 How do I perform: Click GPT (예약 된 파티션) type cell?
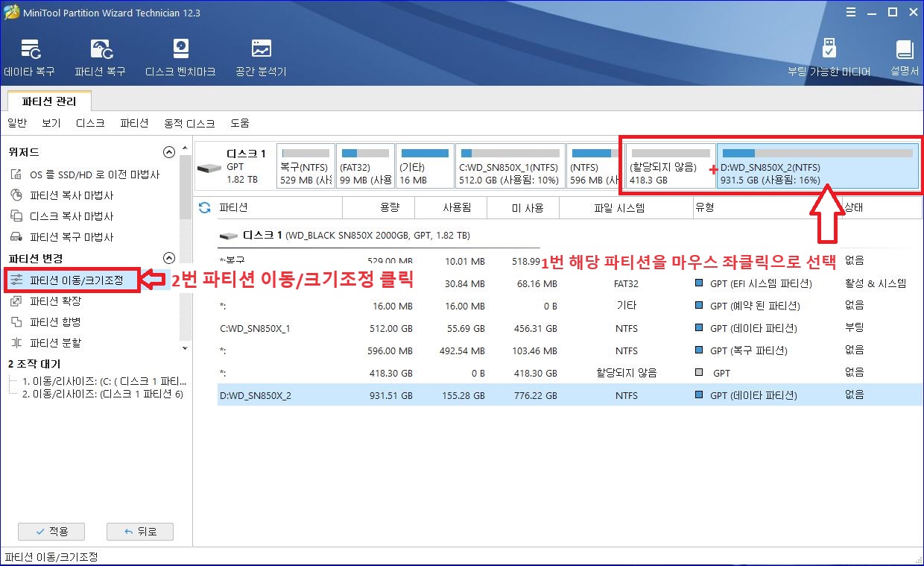tap(747, 306)
